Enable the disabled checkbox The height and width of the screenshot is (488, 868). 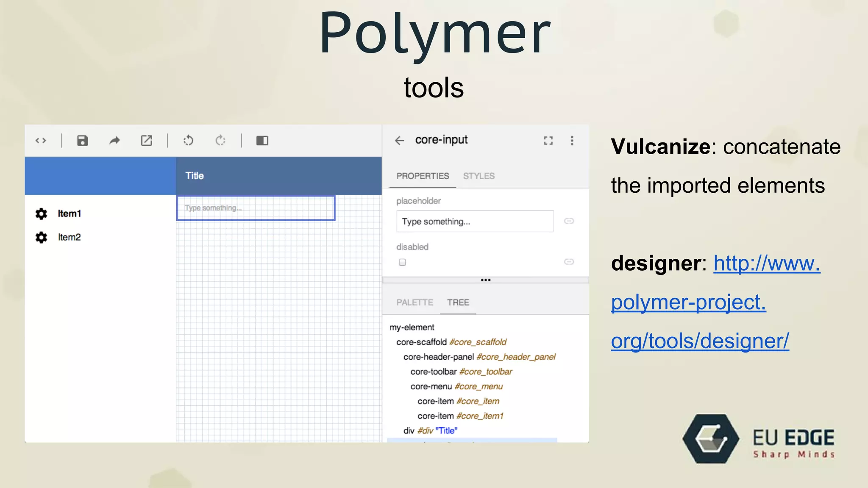[x=402, y=262]
